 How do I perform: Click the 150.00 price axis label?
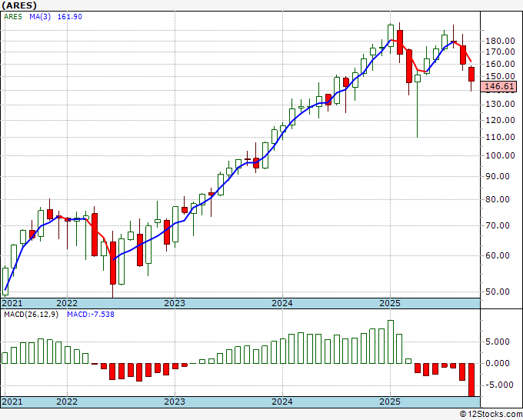(x=500, y=76)
